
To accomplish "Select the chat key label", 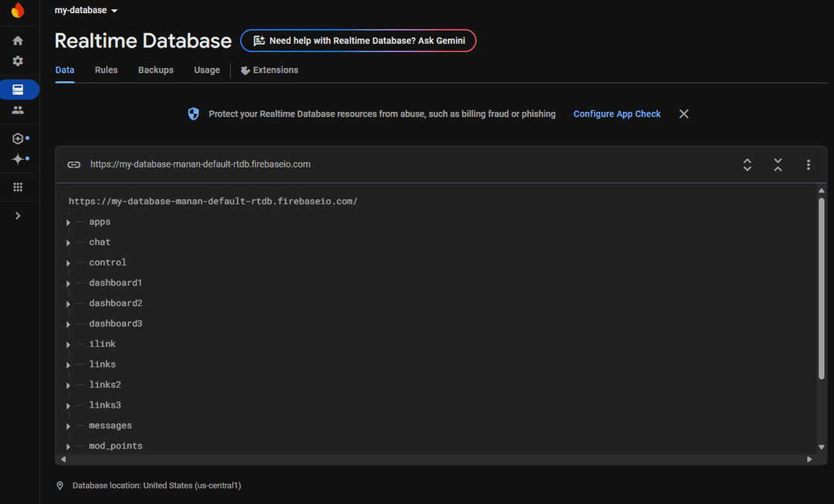I will tap(100, 242).
